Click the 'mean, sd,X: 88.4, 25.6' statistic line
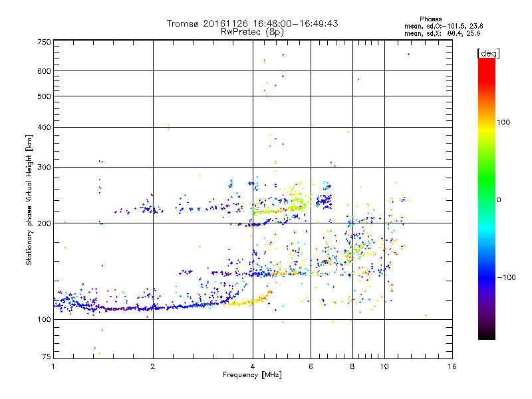 [442, 33]
